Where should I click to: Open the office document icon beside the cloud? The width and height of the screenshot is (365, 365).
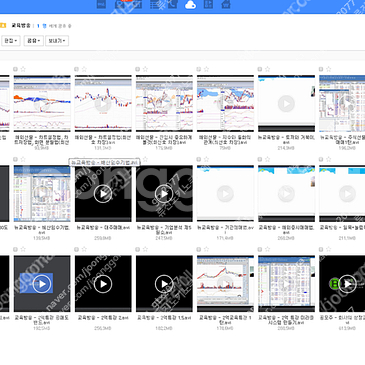208,4
